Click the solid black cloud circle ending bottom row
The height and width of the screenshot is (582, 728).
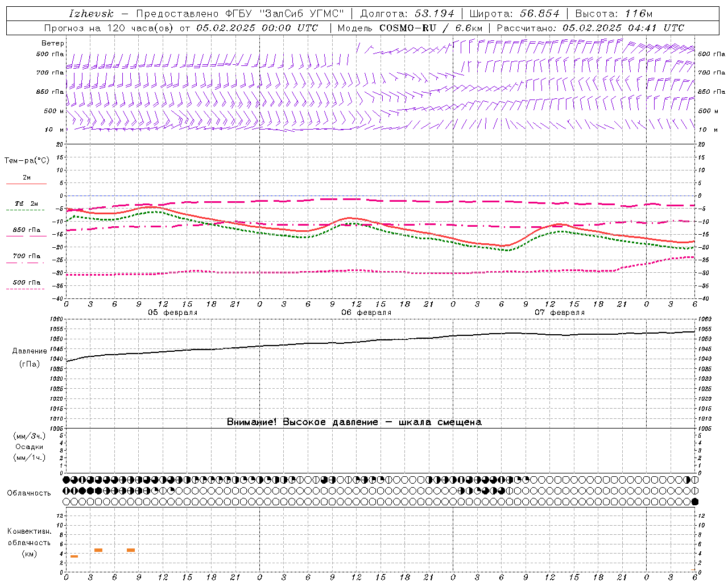694,502
